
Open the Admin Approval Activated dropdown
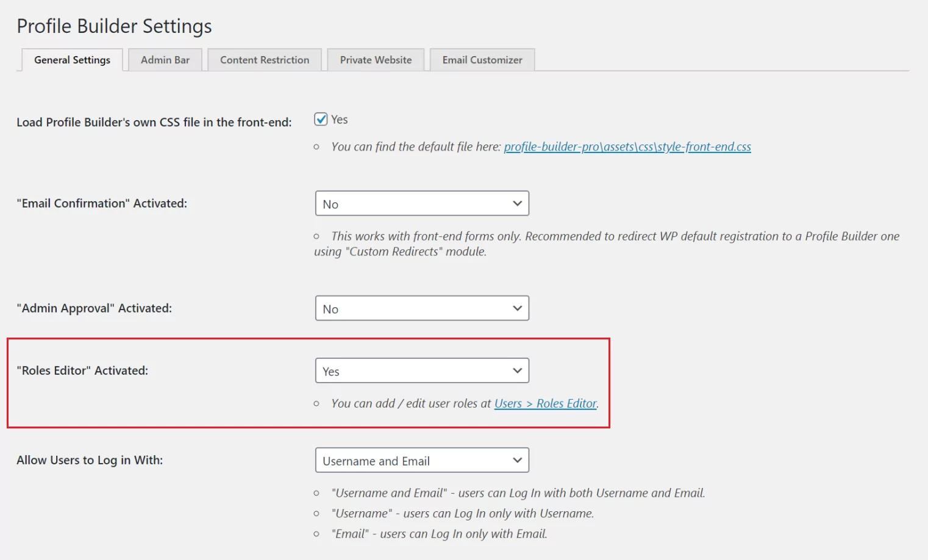click(x=422, y=308)
